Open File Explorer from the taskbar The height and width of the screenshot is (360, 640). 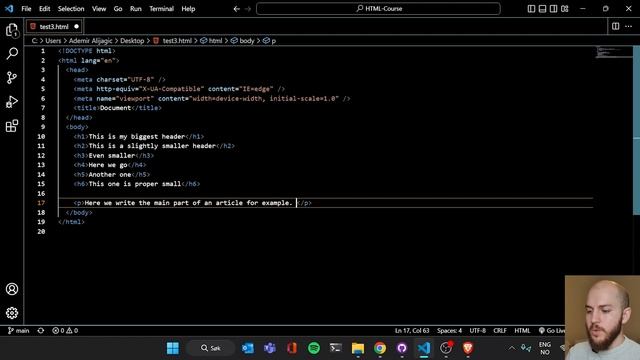coord(358,348)
